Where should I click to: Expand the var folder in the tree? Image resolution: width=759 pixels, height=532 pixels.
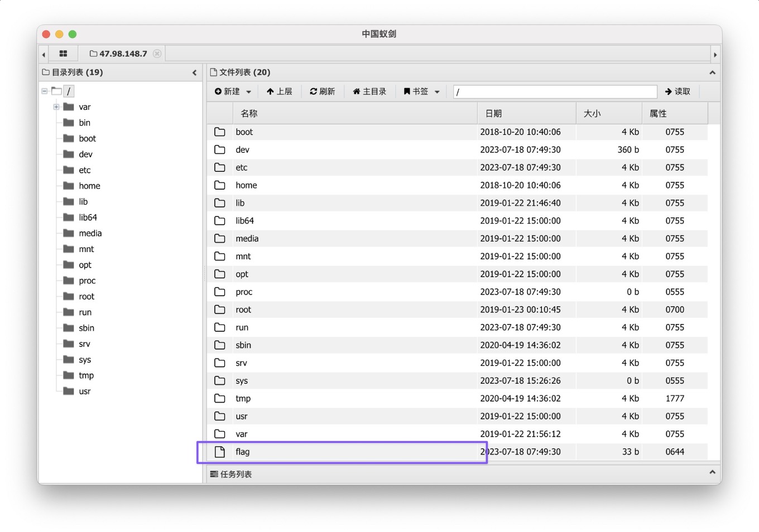[x=56, y=107]
